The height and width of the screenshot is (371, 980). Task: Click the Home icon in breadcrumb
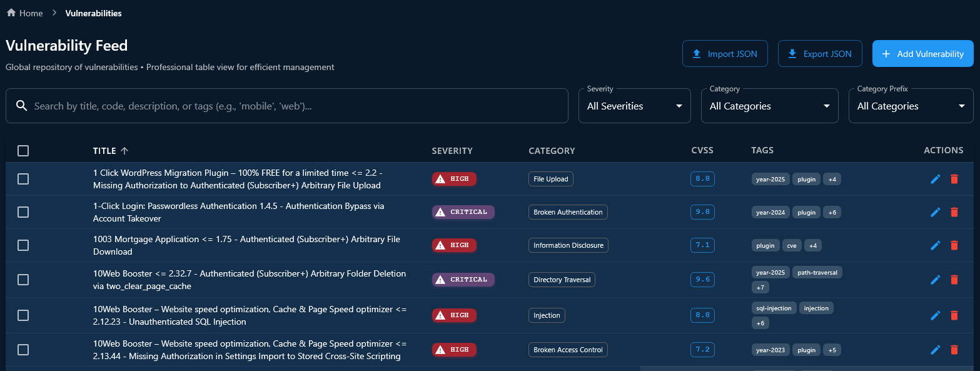click(x=11, y=13)
